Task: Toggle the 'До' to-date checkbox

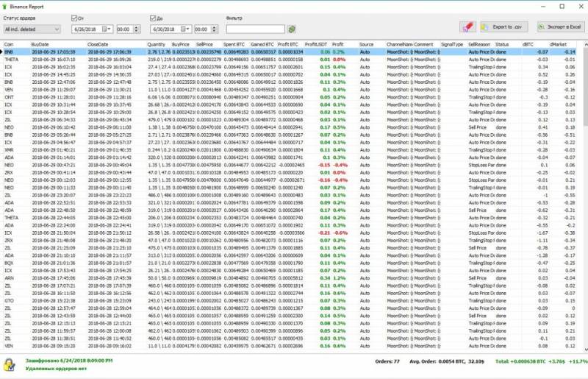Action: click(153, 18)
